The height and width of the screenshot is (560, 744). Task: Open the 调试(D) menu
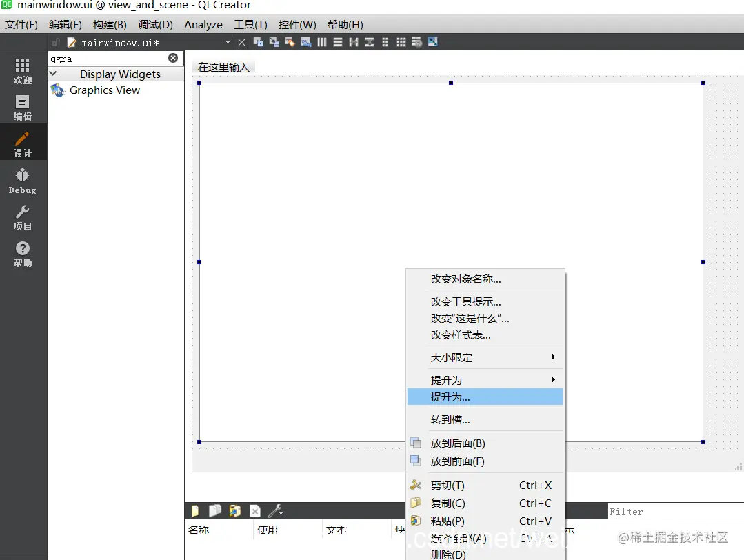155,25
